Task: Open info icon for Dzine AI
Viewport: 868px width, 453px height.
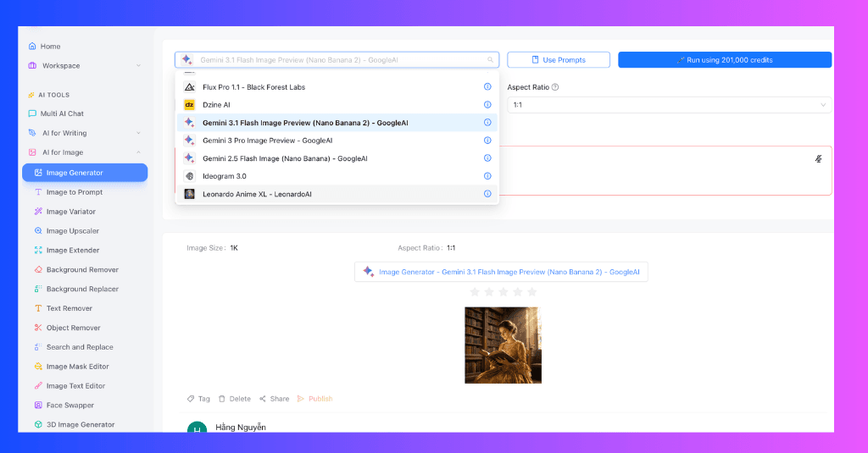Action: point(487,104)
